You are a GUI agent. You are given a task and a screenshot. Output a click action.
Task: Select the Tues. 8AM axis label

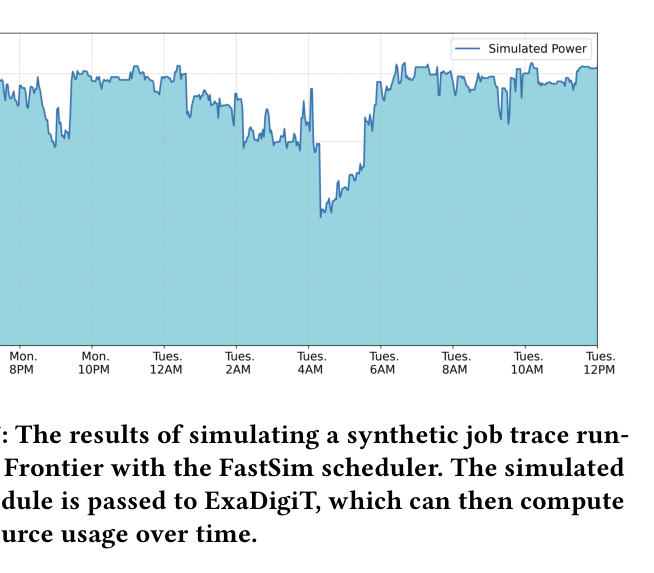point(455,363)
